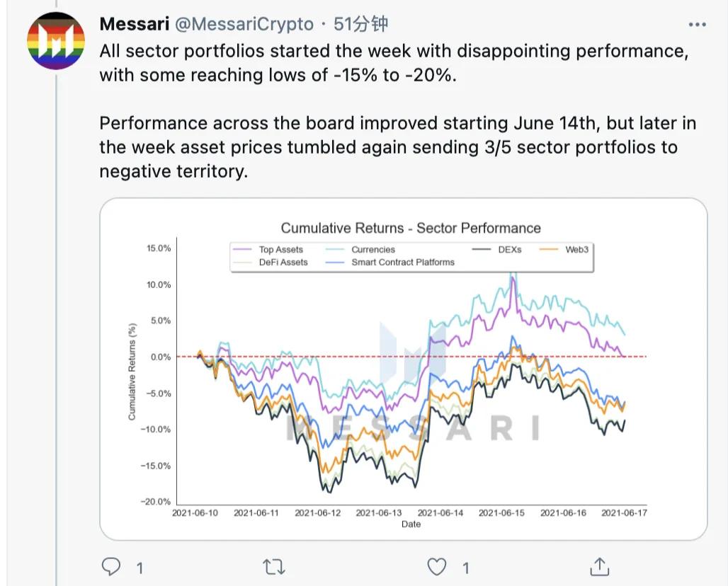Click the retweet arrows icon

pyautogui.click(x=274, y=566)
